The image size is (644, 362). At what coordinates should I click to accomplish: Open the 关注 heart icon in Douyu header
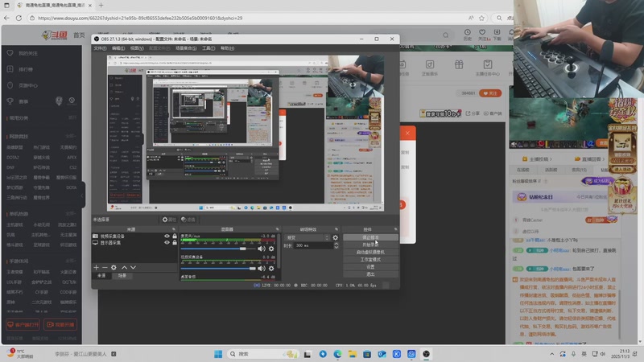point(482,35)
